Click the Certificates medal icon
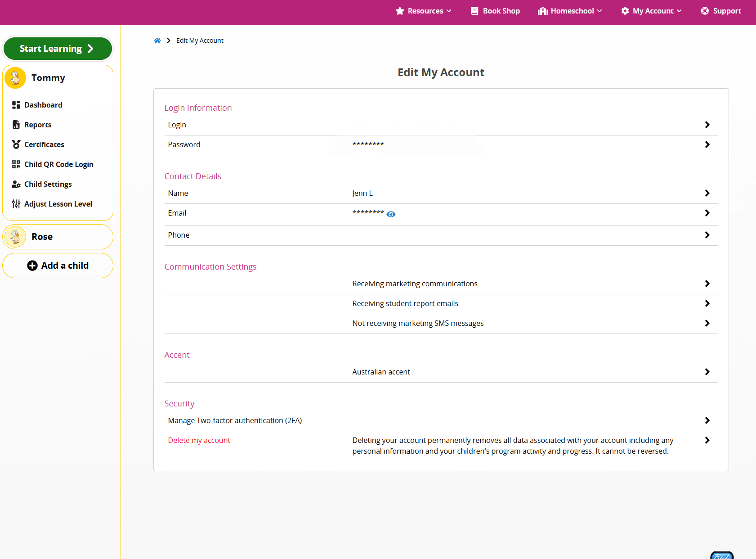This screenshot has width=756, height=559. 16,144
